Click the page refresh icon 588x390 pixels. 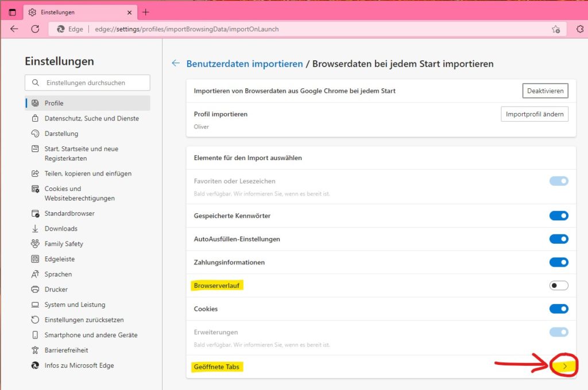click(35, 29)
